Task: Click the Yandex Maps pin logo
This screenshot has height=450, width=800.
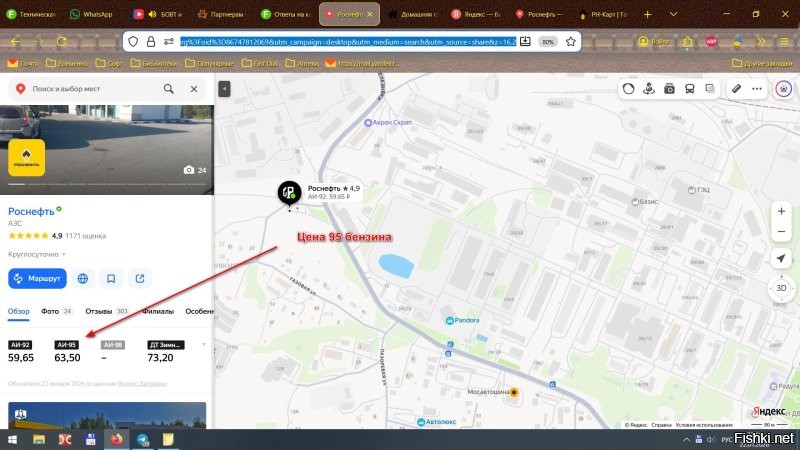Action: click(20, 89)
